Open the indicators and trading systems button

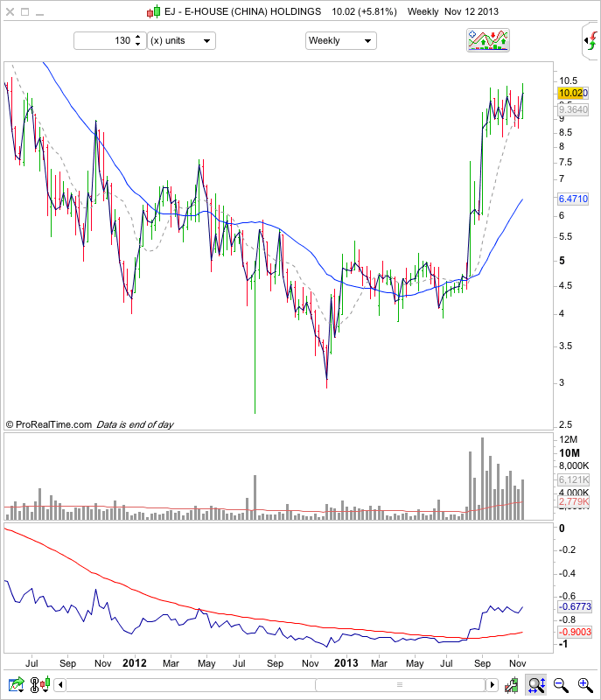click(x=487, y=40)
